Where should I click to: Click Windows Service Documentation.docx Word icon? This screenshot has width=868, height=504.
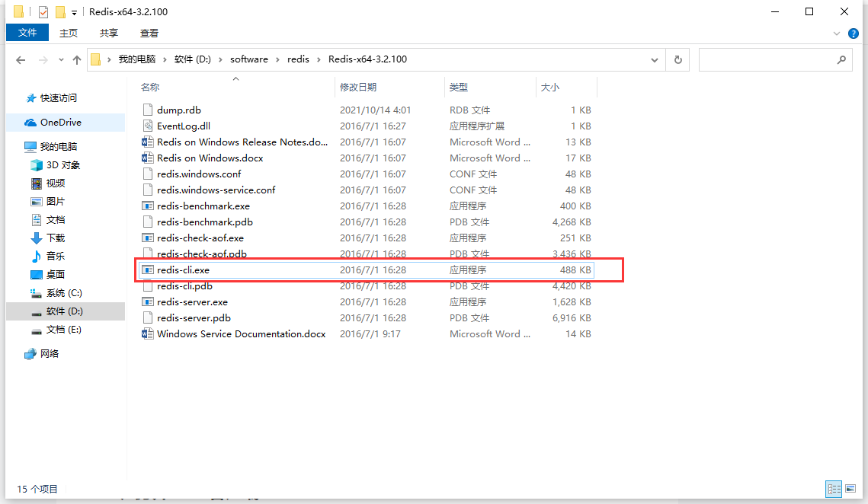tap(147, 333)
